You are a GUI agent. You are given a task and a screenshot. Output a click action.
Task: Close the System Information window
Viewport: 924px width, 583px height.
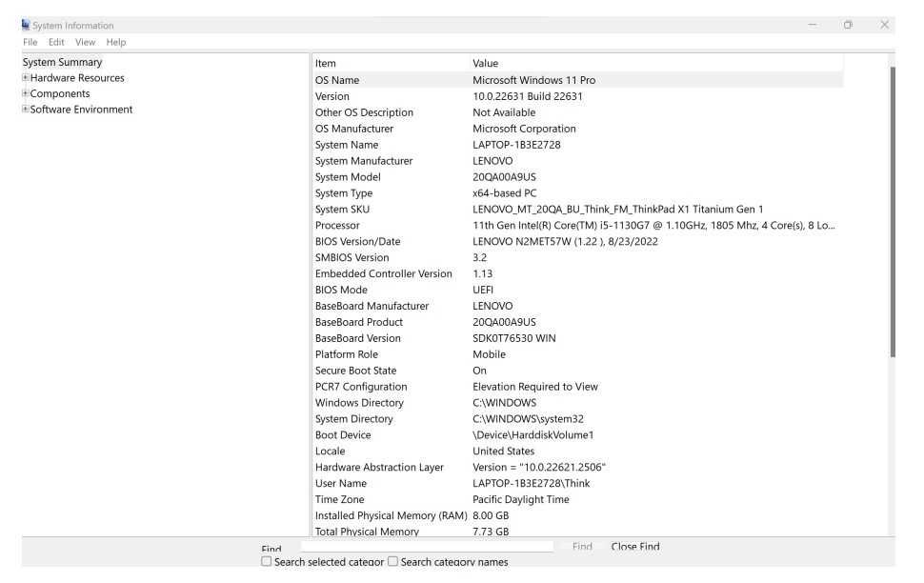click(x=885, y=25)
